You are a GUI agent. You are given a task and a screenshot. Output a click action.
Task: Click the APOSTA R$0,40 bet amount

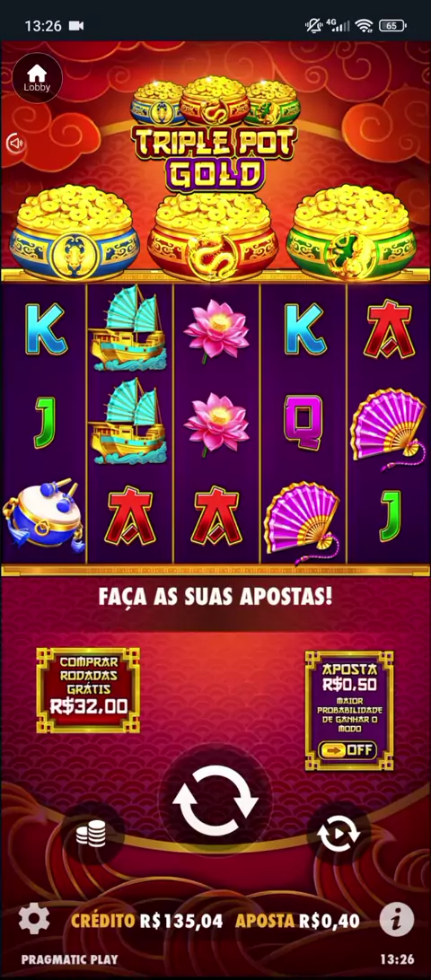coord(297,921)
